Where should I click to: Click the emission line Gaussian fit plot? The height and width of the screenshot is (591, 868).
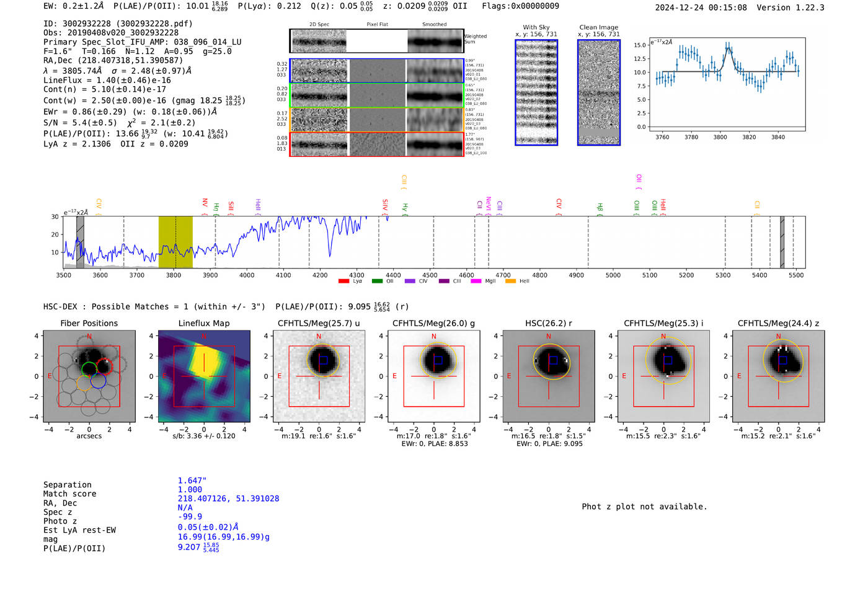click(x=727, y=84)
